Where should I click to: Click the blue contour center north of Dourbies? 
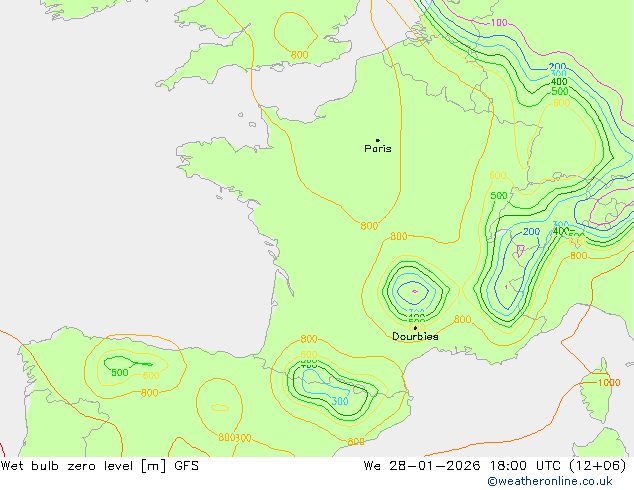[x=412, y=292]
